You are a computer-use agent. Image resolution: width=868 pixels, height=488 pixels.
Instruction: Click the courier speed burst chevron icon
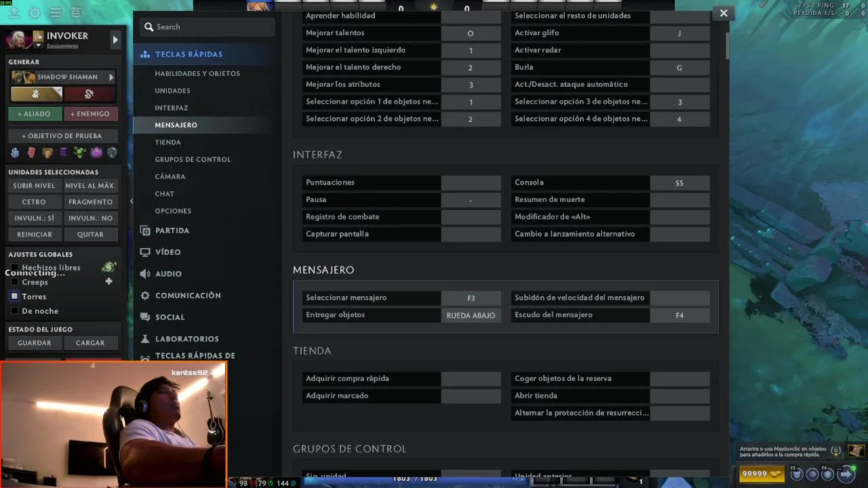coord(812,474)
